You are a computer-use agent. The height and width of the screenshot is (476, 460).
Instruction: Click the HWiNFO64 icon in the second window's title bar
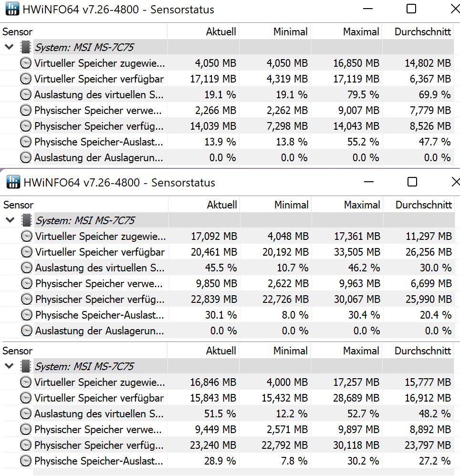click(x=13, y=182)
